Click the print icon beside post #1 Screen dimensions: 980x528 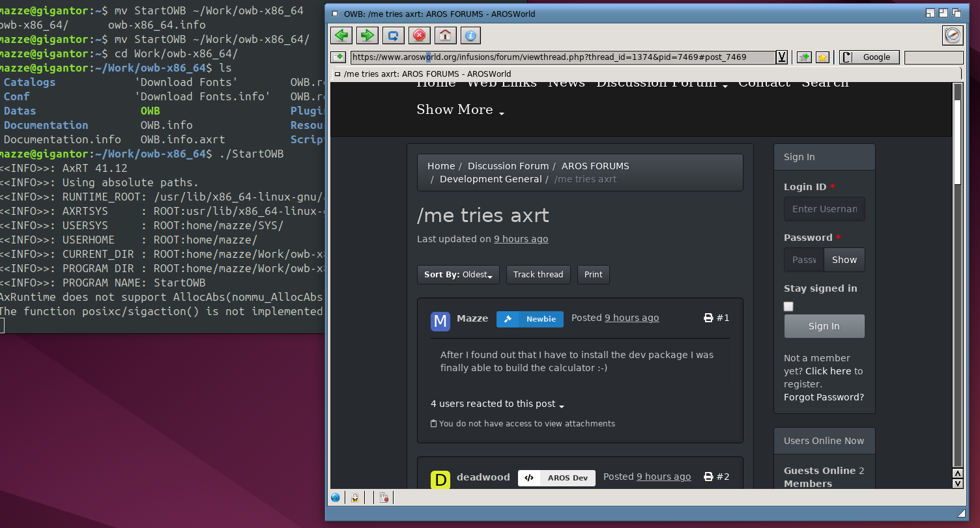point(708,318)
